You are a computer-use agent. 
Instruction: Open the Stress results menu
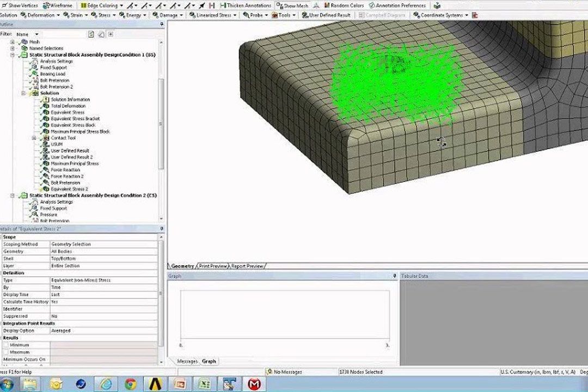[x=103, y=15]
